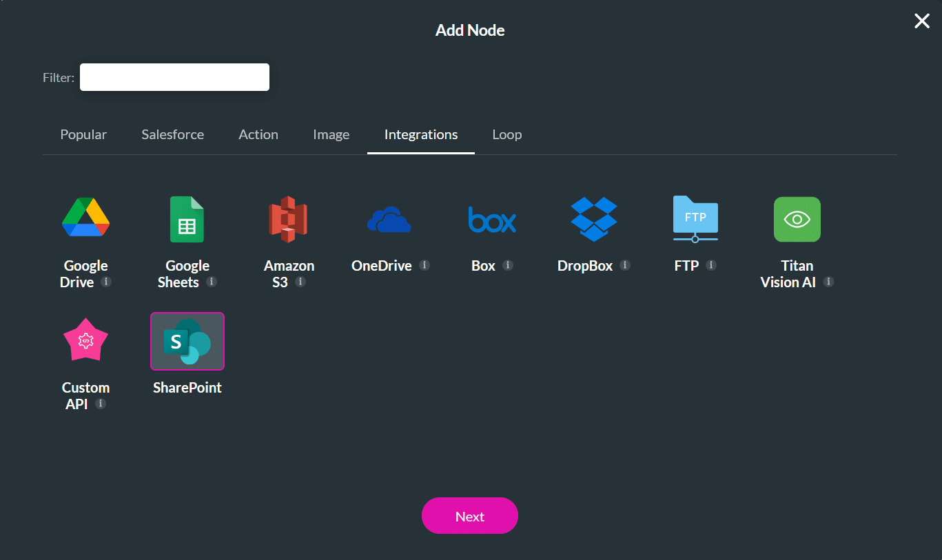View info about the FTP integration
Image resolution: width=942 pixels, height=560 pixels.
click(713, 265)
